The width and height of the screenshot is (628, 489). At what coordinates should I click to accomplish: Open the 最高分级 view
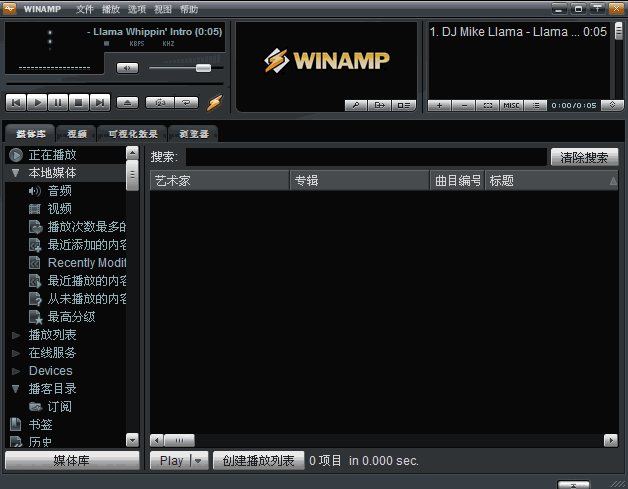[71, 317]
